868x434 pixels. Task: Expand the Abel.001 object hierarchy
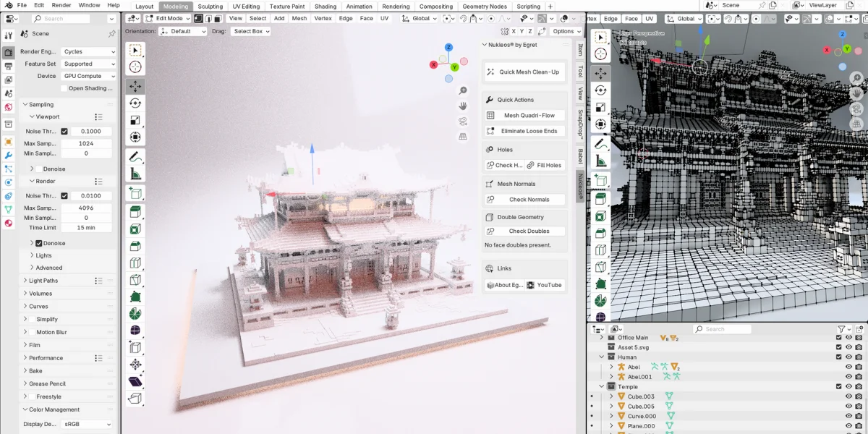(611, 376)
